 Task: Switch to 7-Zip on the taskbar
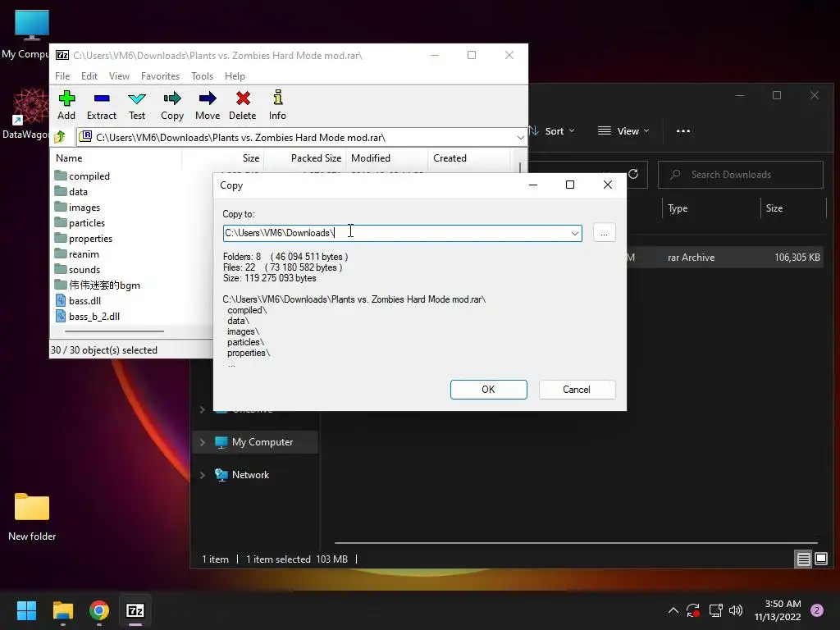[x=135, y=610]
